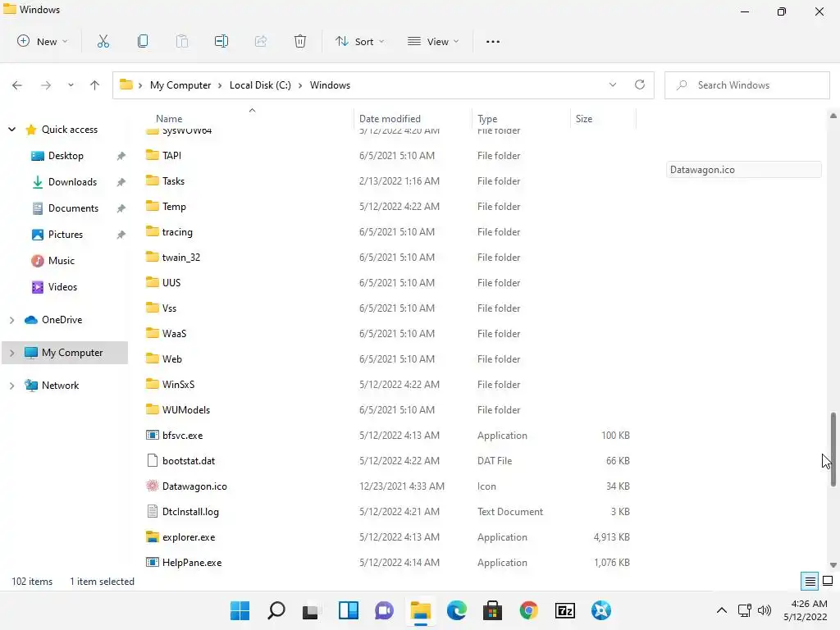Screen dimensions: 840x630
Task: Select the WinSxS folder
Action: click(x=178, y=384)
